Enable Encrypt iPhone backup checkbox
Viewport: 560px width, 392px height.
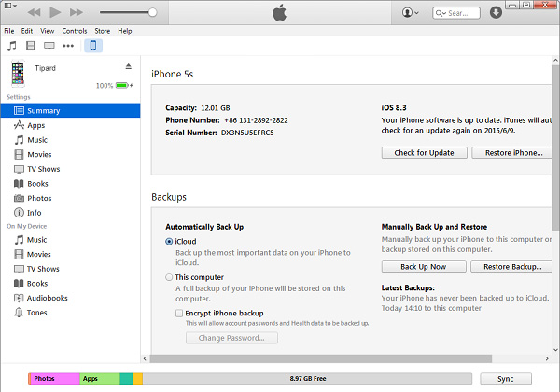(179, 314)
